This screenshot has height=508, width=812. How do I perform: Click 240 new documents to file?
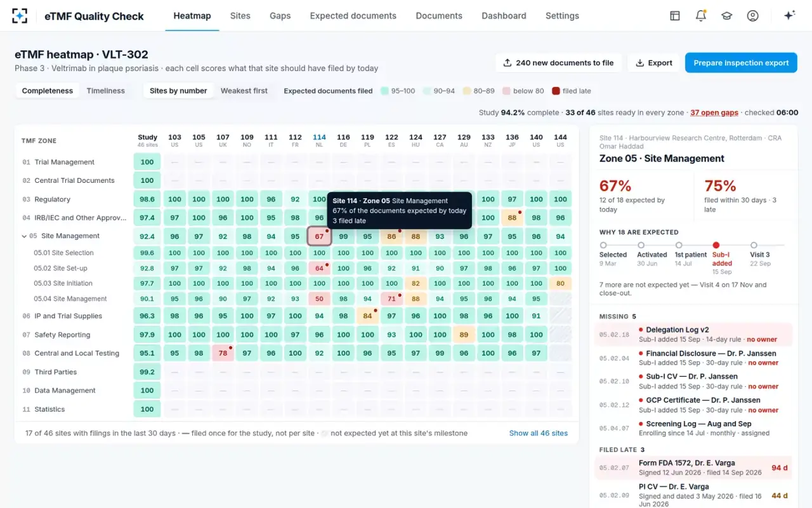coord(559,63)
